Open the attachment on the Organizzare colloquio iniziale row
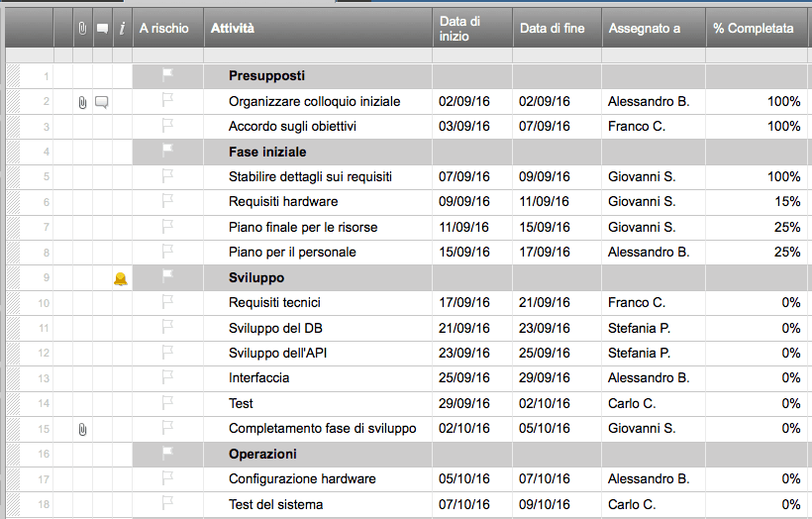This screenshot has height=519, width=812. pyautogui.click(x=82, y=103)
